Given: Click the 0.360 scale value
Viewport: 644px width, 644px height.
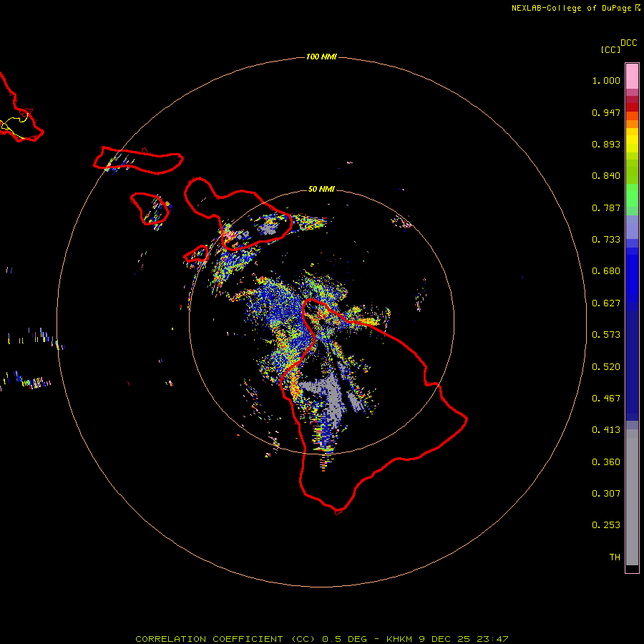Looking at the screenshot, I should [606, 462].
